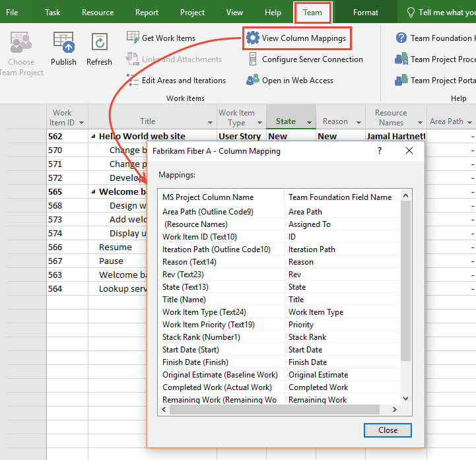This screenshot has height=460, width=476.
Task: Click the Configure Server Connection icon
Action: coord(253,59)
